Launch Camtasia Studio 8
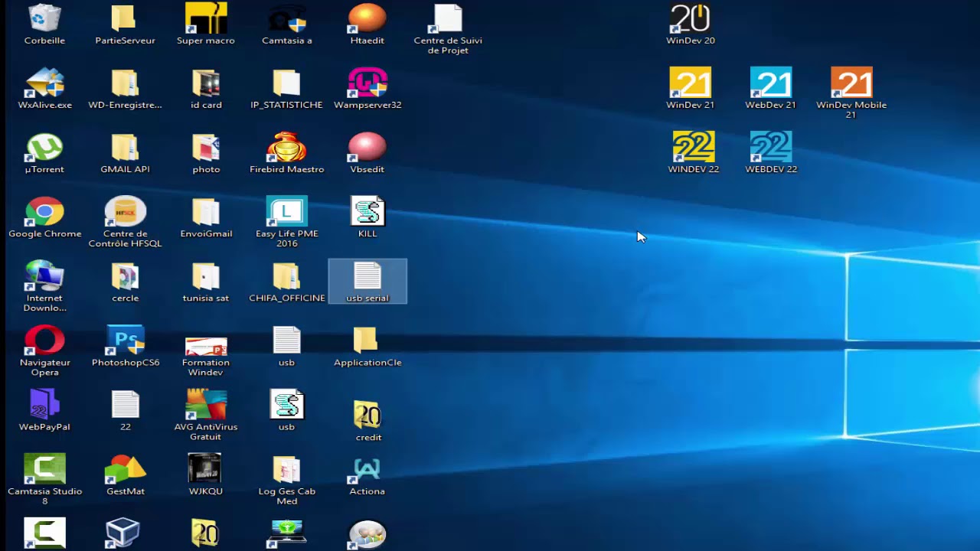 pos(44,479)
